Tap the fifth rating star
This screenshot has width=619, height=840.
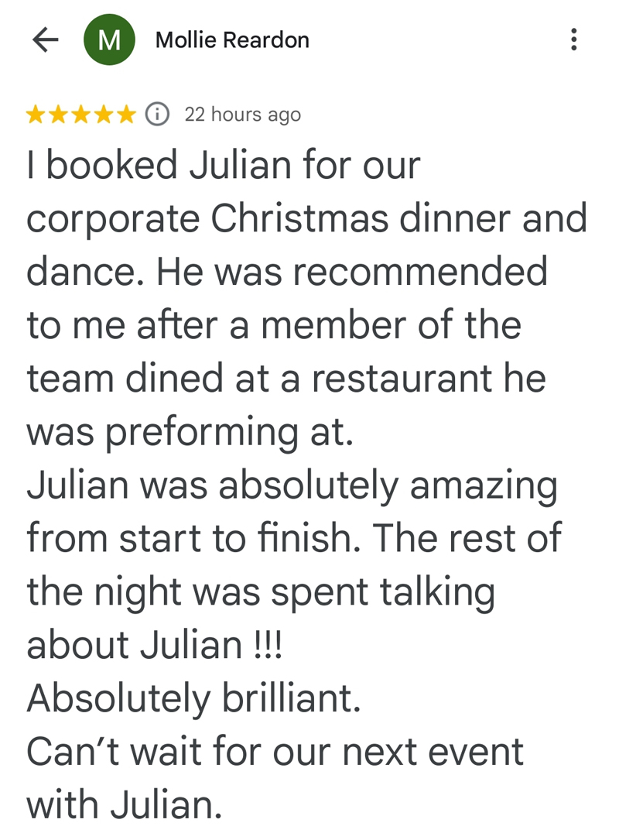coord(126,115)
